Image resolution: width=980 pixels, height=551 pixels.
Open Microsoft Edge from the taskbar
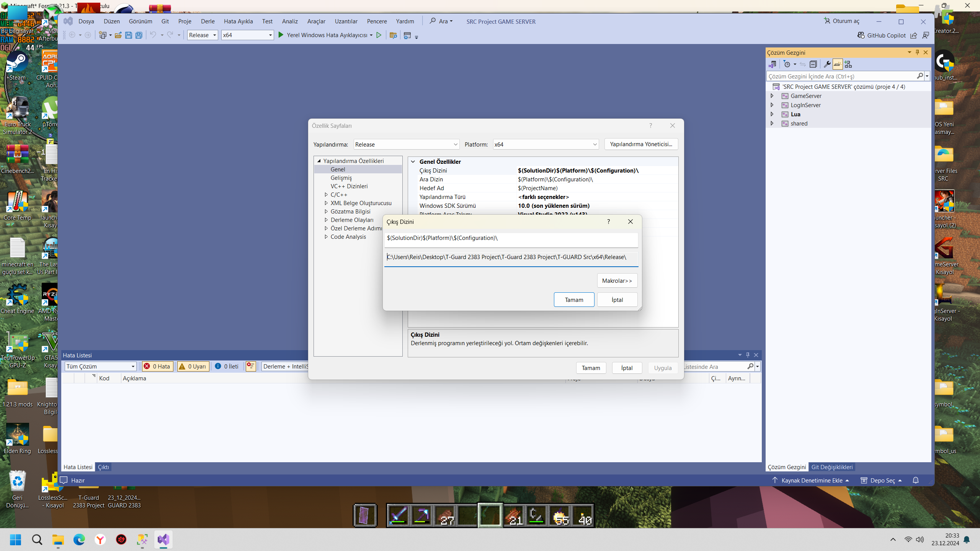79,540
